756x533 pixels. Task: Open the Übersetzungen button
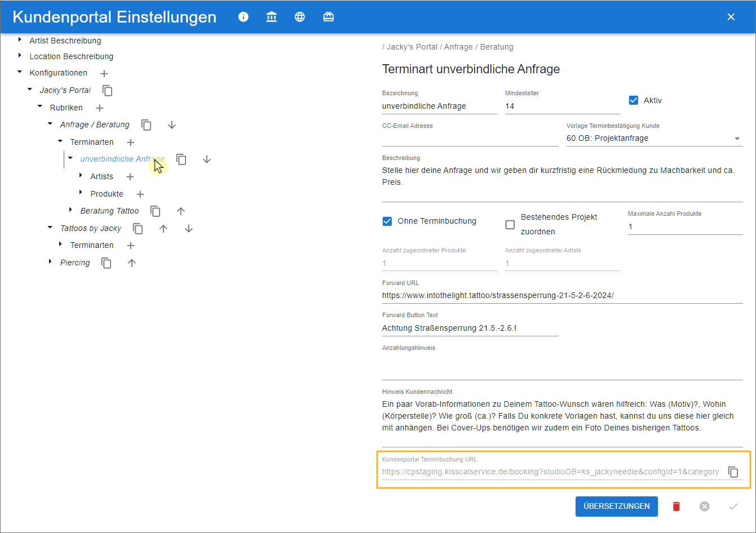click(x=617, y=507)
